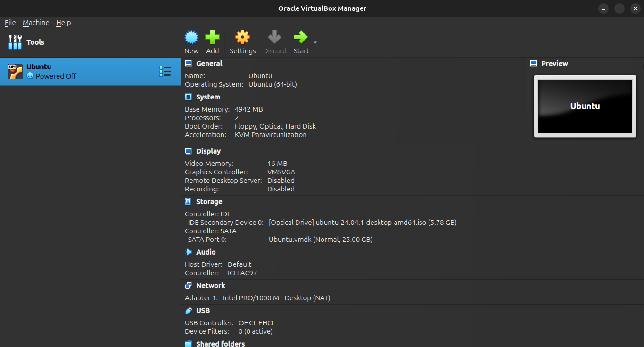Click the Discard state arrow icon
Screen dimensions: 644x347
coord(274,37)
